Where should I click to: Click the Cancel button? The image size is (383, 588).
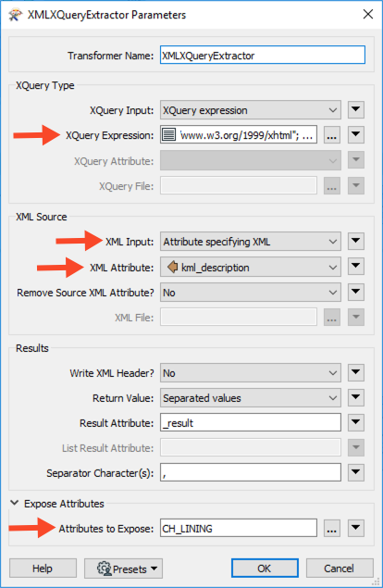click(340, 569)
